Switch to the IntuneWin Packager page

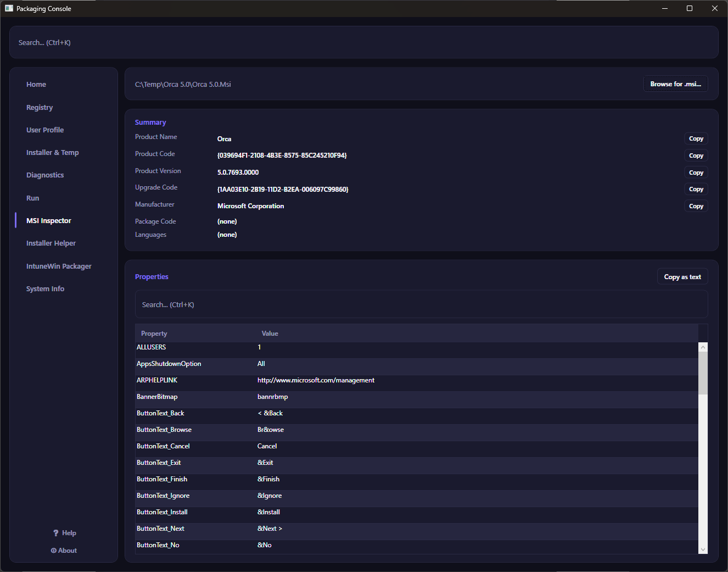coord(59,266)
